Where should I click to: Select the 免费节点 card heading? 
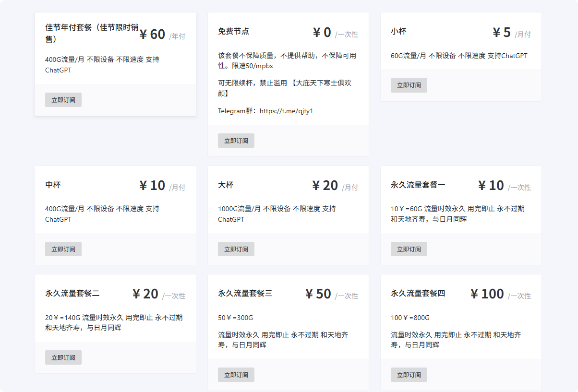[233, 31]
